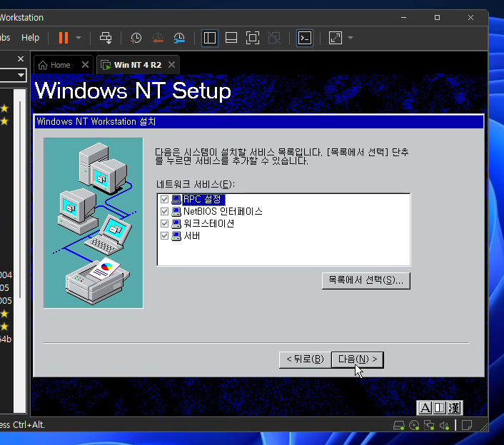Uncheck the 서버 service checkbox
504x445 pixels.
[x=165, y=235]
